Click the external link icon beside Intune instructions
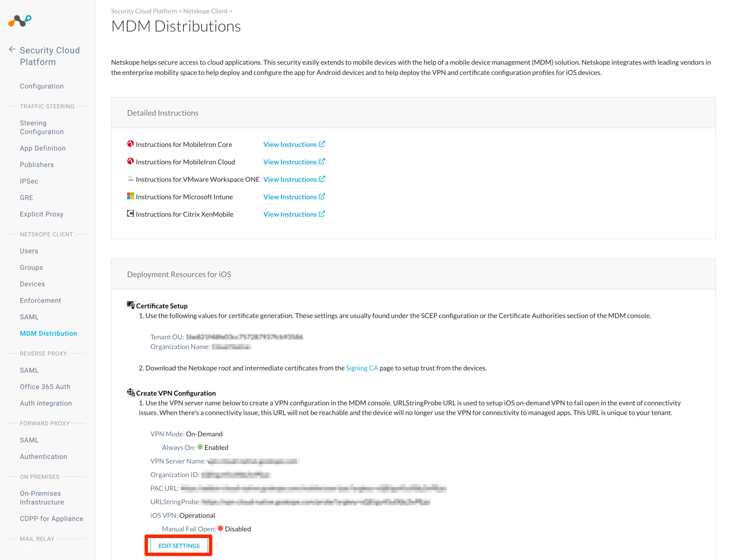730x560 pixels. click(322, 196)
